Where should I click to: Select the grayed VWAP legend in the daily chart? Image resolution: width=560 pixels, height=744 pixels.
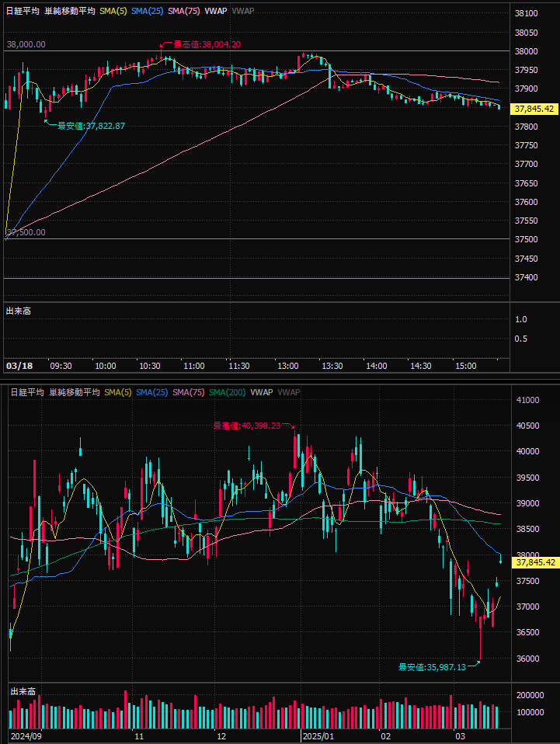(x=289, y=392)
